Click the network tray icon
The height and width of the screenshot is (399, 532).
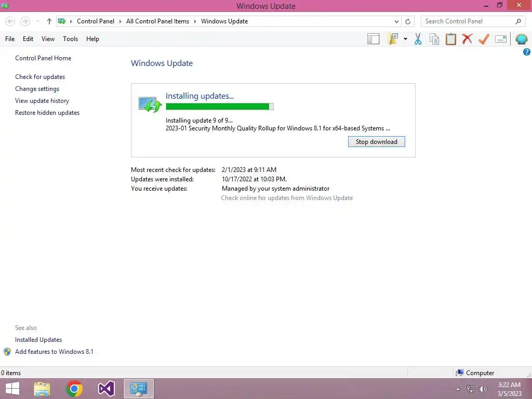[471, 389]
